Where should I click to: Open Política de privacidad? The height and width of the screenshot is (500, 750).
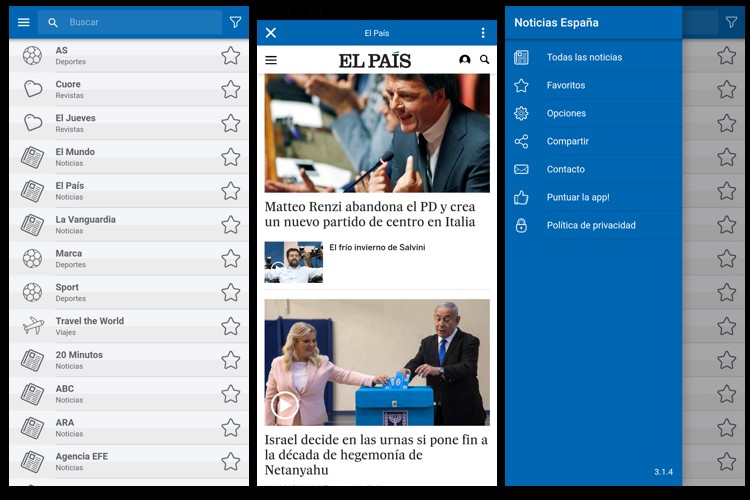591,225
